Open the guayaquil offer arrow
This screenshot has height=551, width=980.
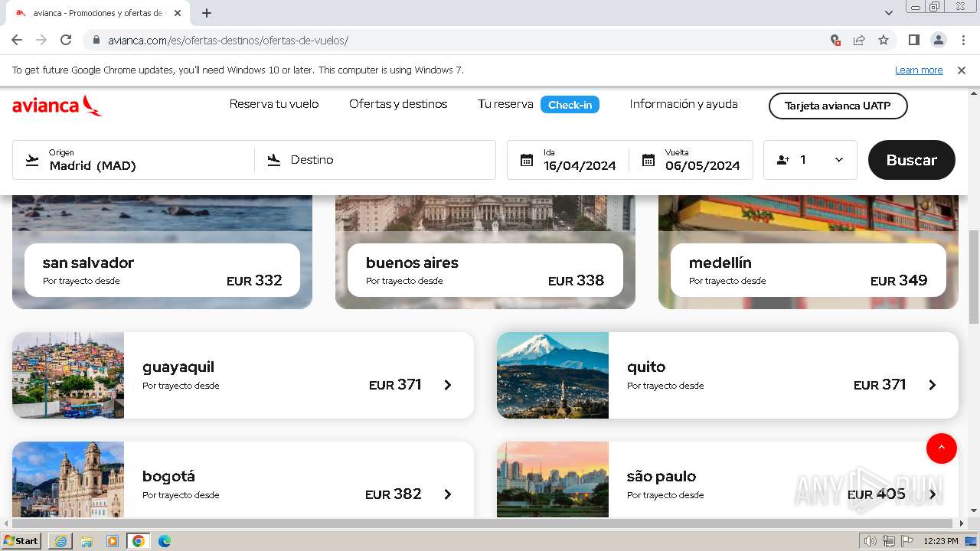point(448,385)
